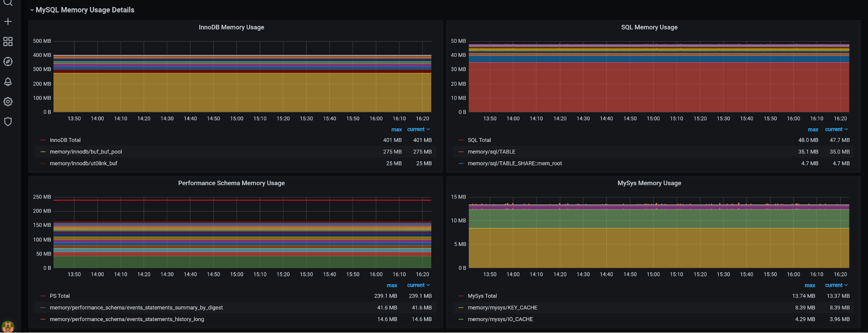Open the Explore compass icon
The image size is (868, 333).
8,62
